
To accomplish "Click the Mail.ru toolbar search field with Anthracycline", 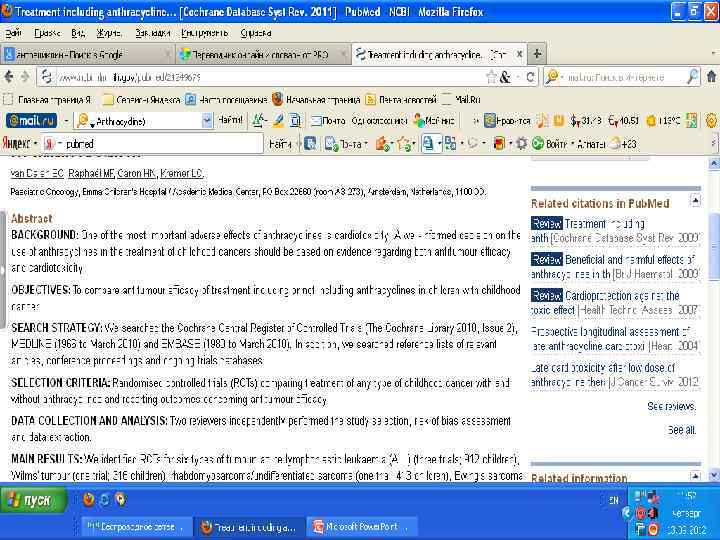I will tap(145, 121).
